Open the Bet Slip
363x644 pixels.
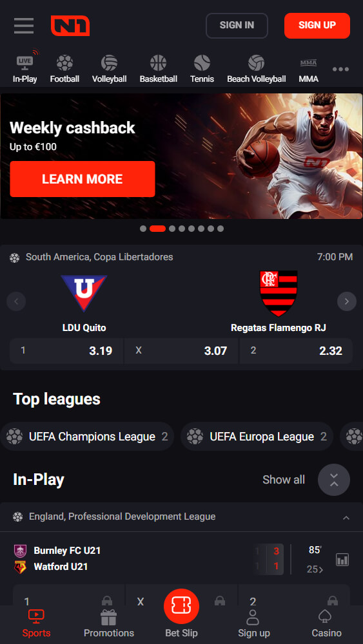pos(181,613)
